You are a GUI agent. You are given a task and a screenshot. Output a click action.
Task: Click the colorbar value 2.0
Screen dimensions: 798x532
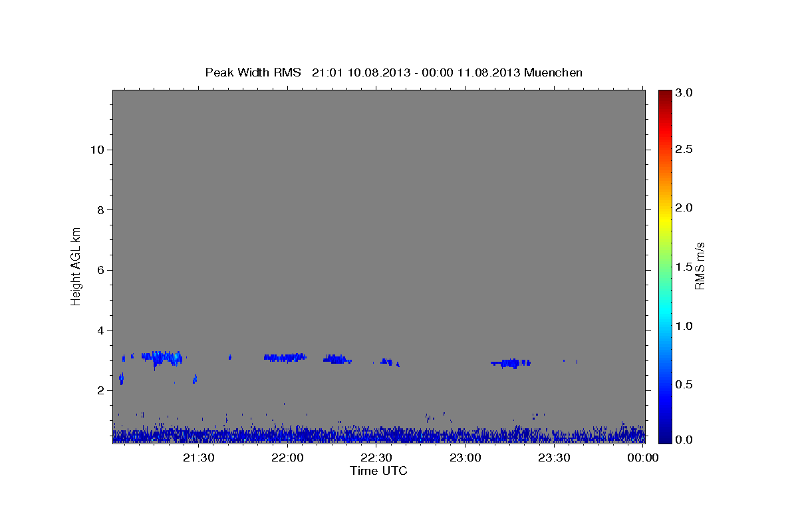[685, 207]
